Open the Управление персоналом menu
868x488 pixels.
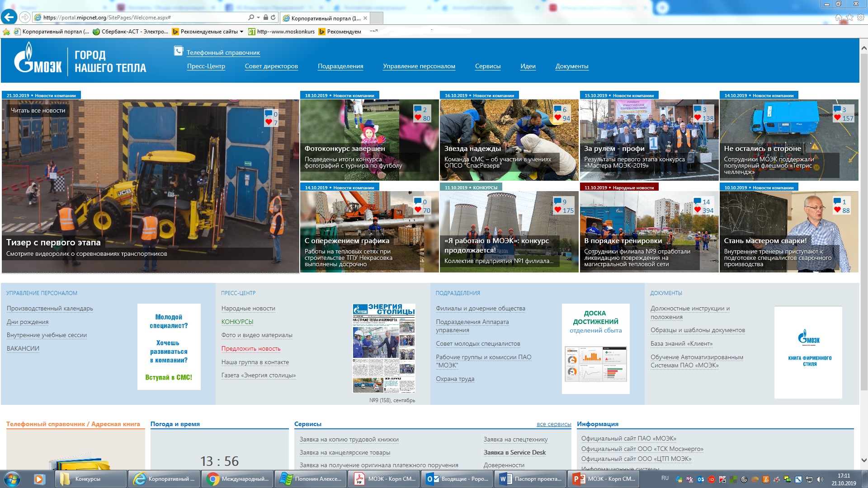pyautogui.click(x=419, y=66)
